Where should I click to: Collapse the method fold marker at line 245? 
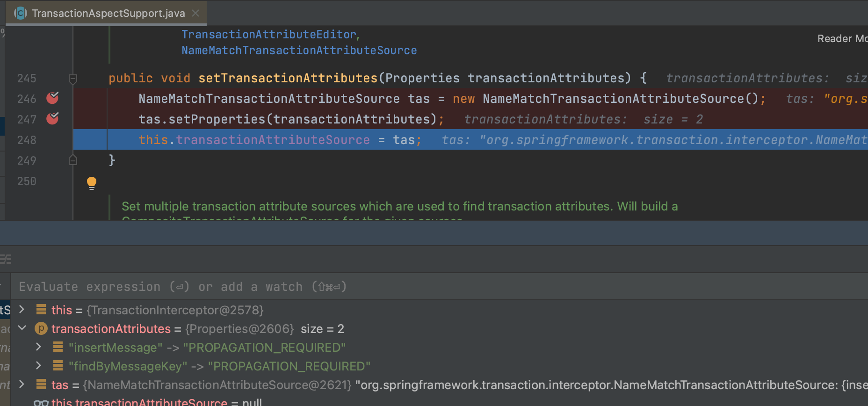pos(73,79)
